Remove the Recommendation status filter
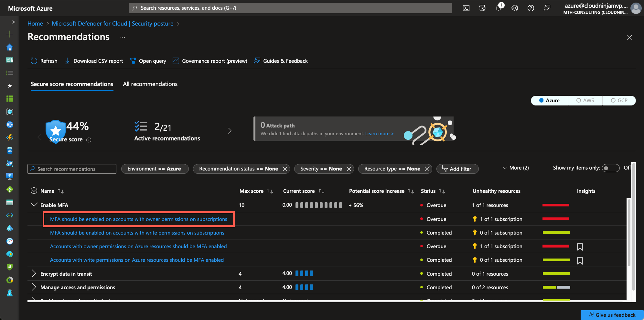644x320 pixels. [285, 169]
